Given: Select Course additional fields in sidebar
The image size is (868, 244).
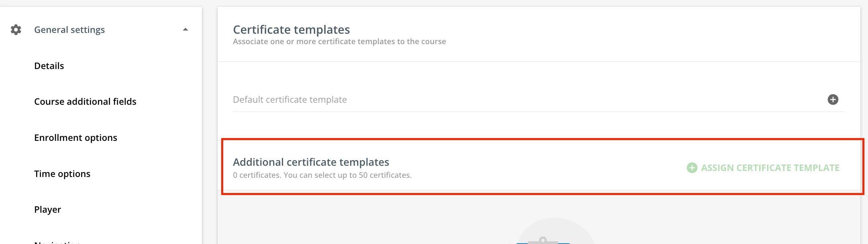Looking at the screenshot, I should click(85, 102).
